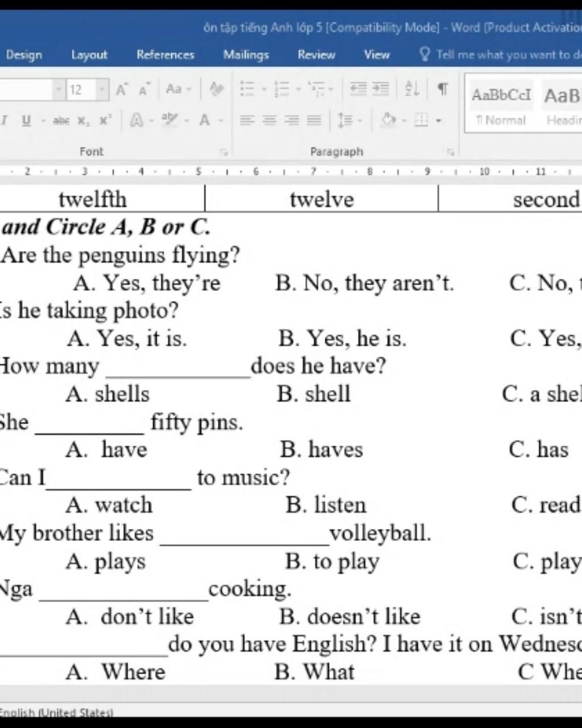Click the English (United States) language indicator

pos(56,712)
